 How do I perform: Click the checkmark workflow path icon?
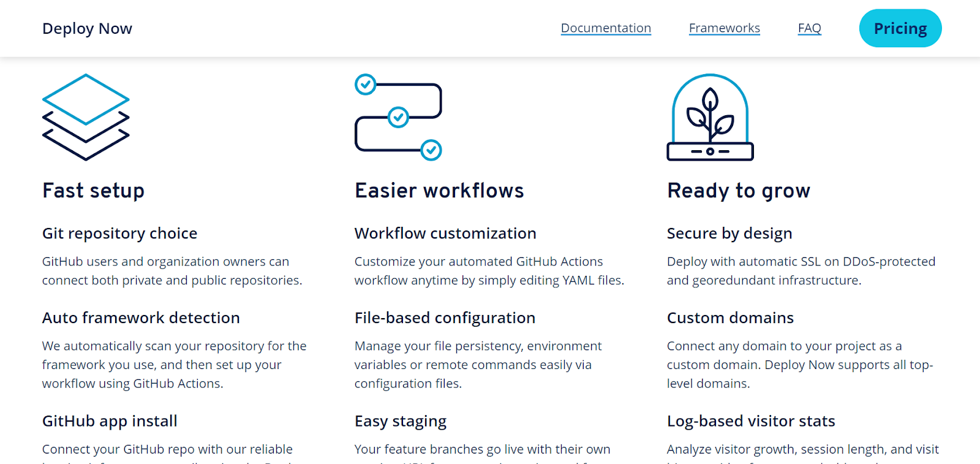(x=398, y=117)
